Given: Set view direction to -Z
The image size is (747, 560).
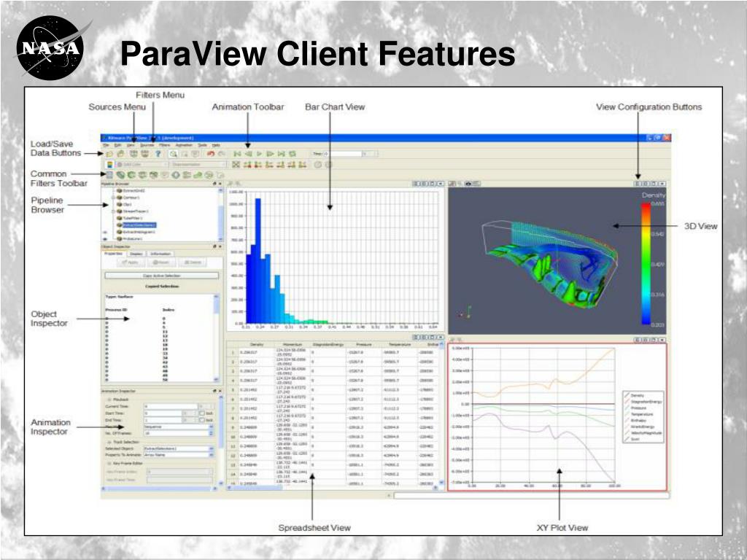Looking at the screenshot, I should click(303, 164).
